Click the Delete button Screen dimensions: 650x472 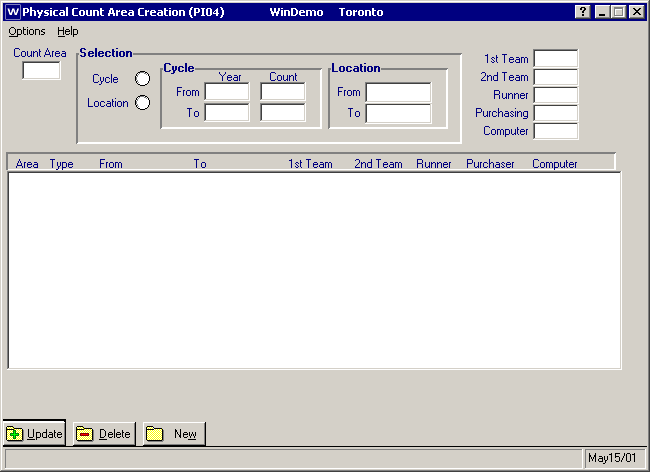tap(104, 433)
